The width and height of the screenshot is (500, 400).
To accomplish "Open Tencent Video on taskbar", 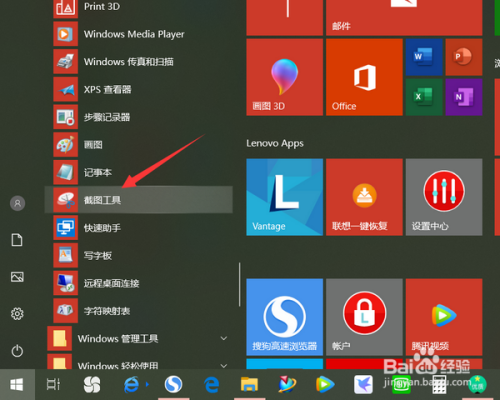I will (325, 384).
